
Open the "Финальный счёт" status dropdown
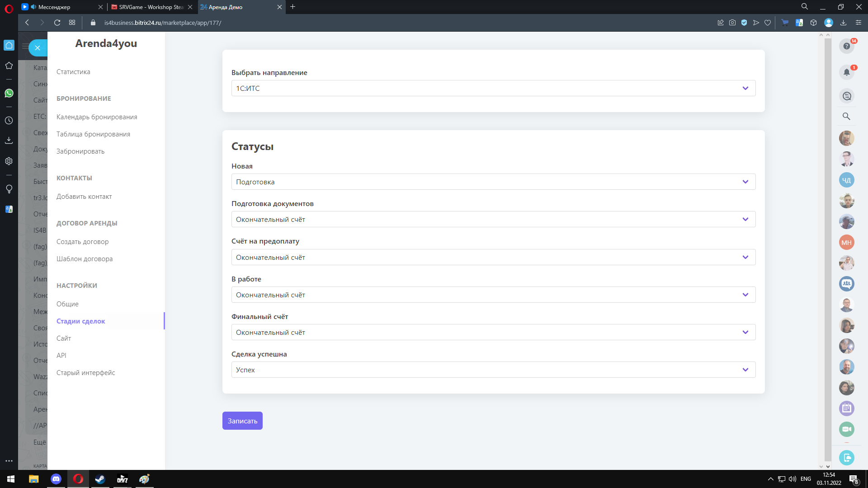click(x=493, y=332)
